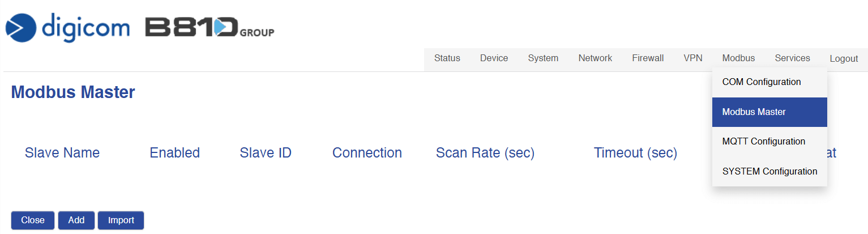Image resolution: width=868 pixels, height=234 pixels.
Task: Open the VPN menu
Action: (x=693, y=58)
